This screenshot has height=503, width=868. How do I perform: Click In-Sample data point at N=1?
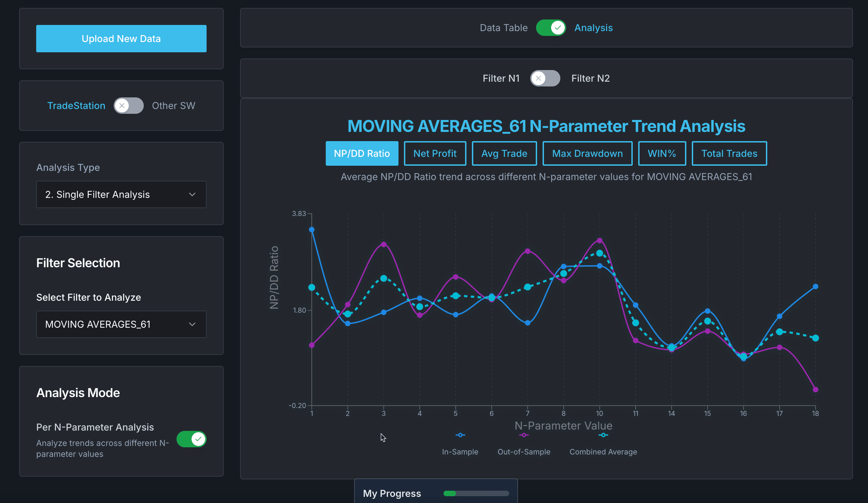(312, 230)
